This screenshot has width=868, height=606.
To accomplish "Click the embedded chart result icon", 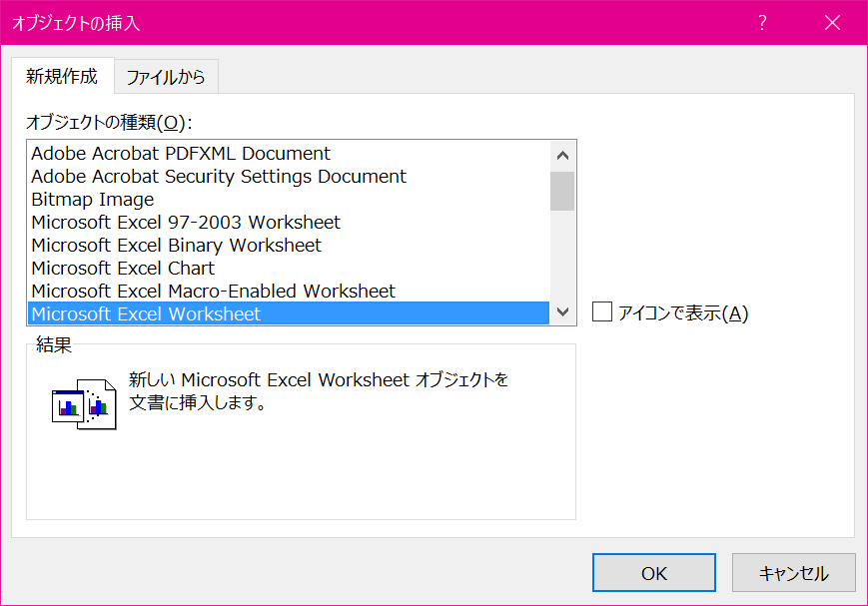I will (x=84, y=404).
